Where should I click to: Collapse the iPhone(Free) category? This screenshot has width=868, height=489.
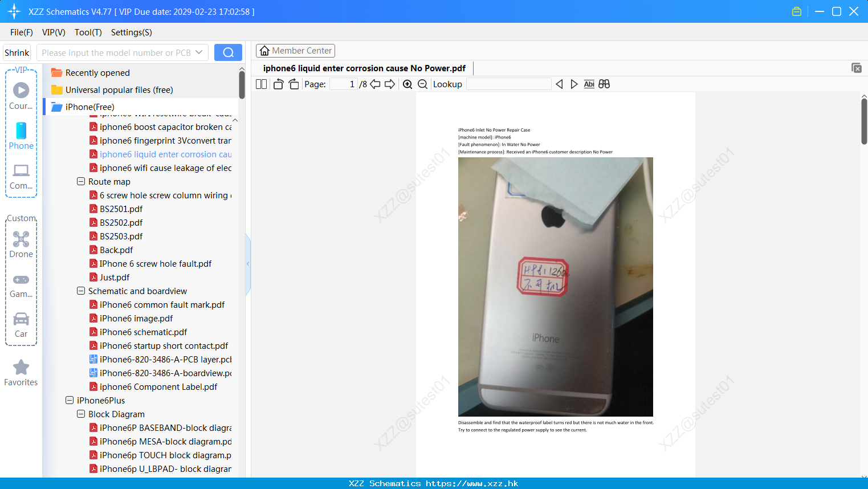point(83,107)
